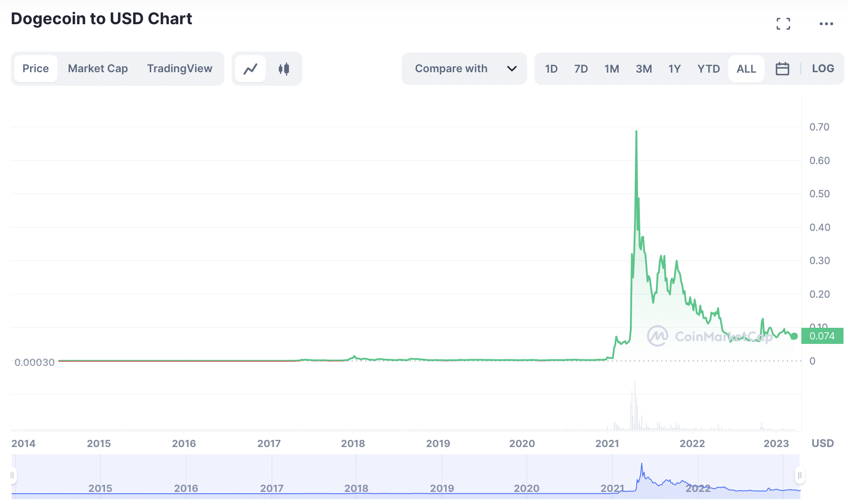848x504 pixels.
Task: Grab the right range slider handle
Action: (x=800, y=475)
